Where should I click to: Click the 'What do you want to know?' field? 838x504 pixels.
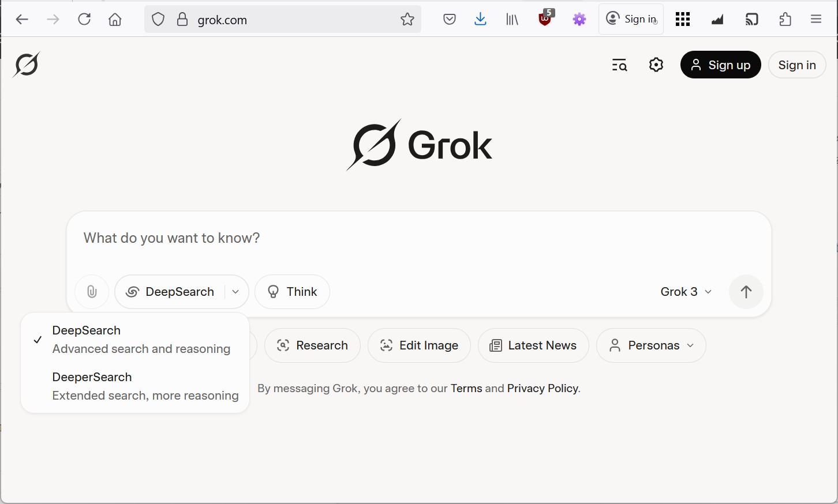(x=419, y=238)
